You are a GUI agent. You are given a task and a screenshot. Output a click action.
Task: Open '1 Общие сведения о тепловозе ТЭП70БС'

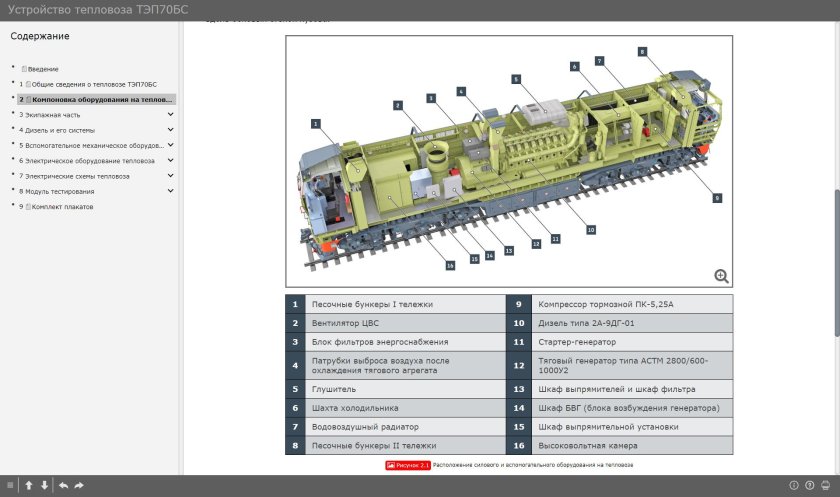(90, 84)
